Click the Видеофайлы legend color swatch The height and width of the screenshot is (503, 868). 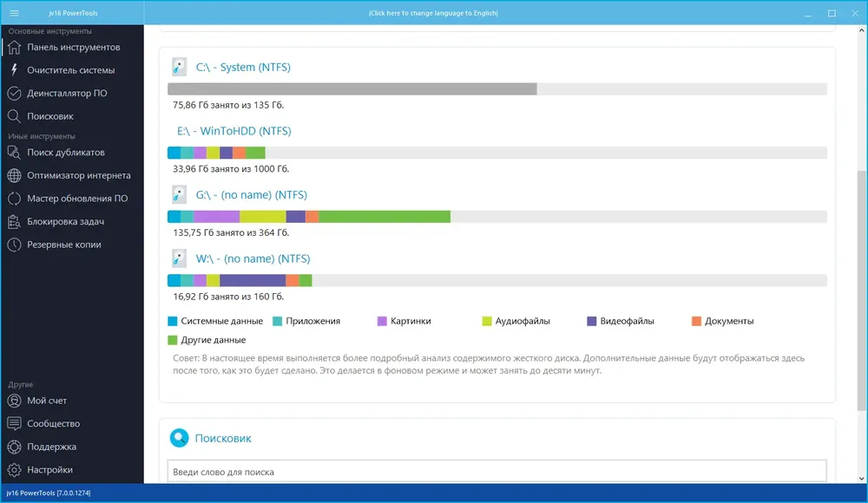point(592,322)
